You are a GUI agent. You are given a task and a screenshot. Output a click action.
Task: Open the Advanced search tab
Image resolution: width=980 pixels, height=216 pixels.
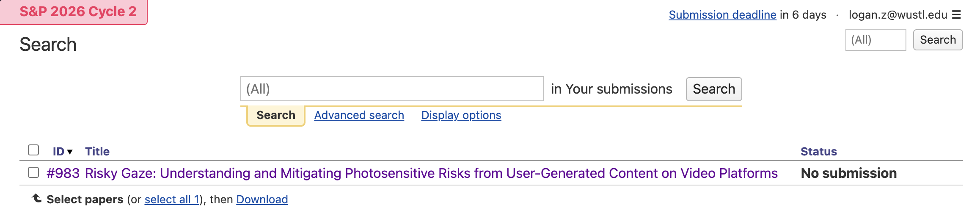[359, 115]
